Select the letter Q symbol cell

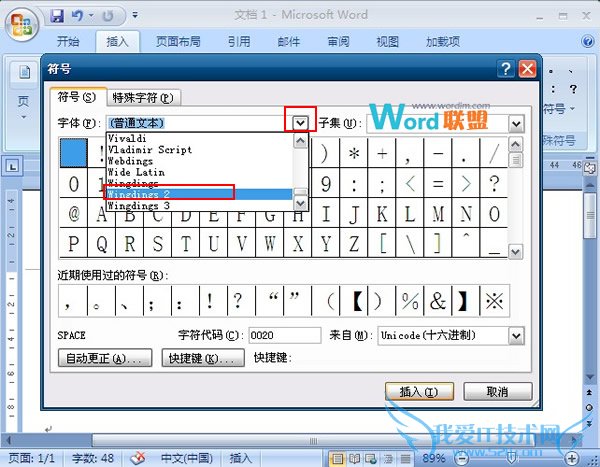[x=101, y=243]
